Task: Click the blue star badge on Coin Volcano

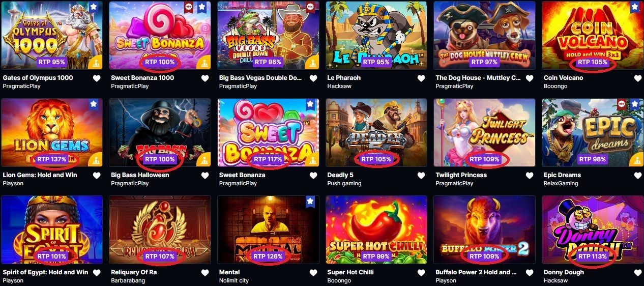Action: (x=635, y=8)
